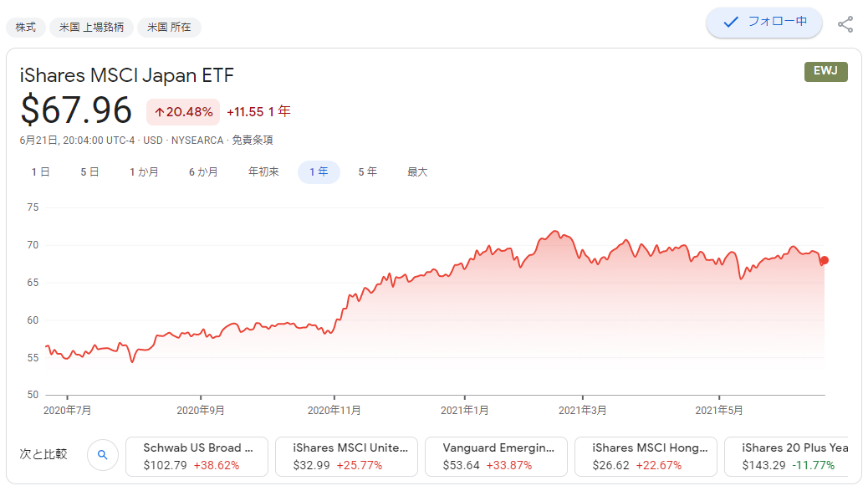Switch chart to 6か月 range

(x=203, y=172)
